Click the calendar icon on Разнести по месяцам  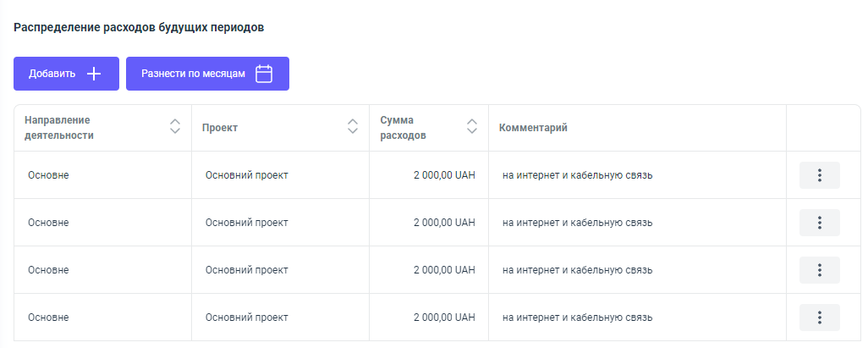[264, 74]
